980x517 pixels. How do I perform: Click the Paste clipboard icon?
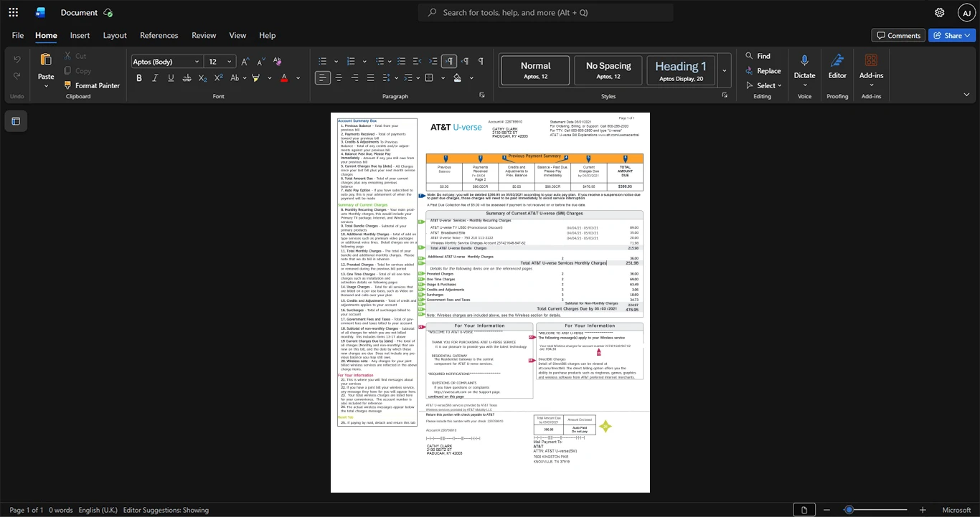(x=46, y=60)
